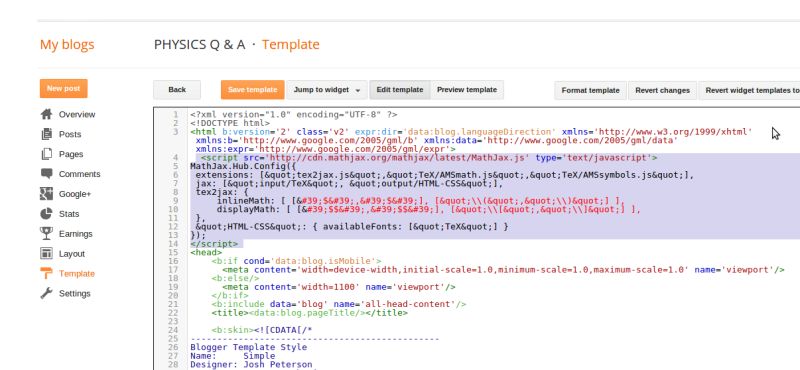Click the extensions: tex2jax.js line
The image size is (800, 370).
[x=445, y=175]
